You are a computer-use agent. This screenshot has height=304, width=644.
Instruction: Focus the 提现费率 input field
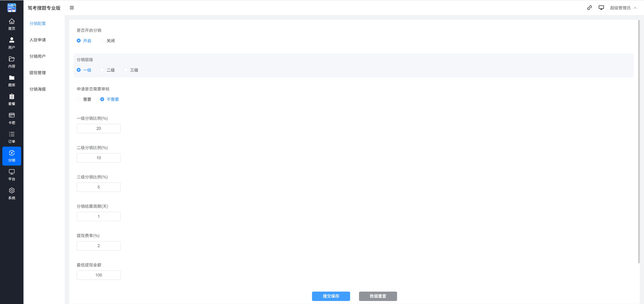[x=98, y=246]
